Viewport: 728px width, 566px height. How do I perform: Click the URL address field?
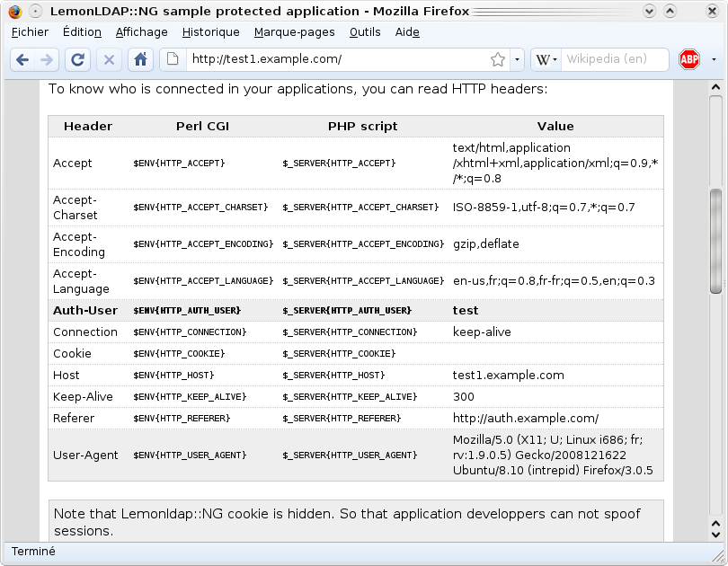tap(337, 59)
